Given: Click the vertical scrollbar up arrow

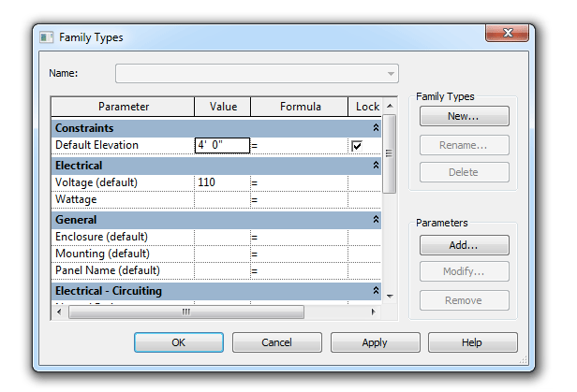Looking at the screenshot, I should [x=390, y=106].
